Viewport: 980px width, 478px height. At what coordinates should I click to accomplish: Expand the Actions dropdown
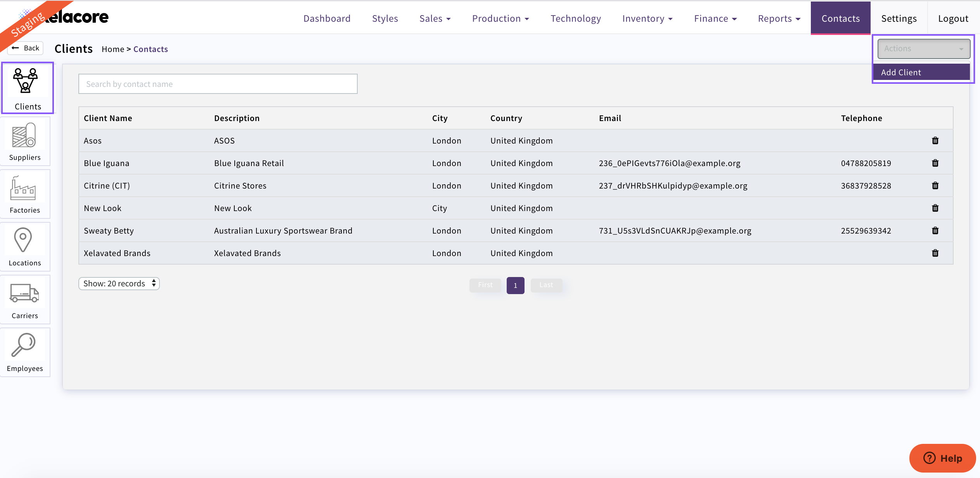tap(923, 49)
